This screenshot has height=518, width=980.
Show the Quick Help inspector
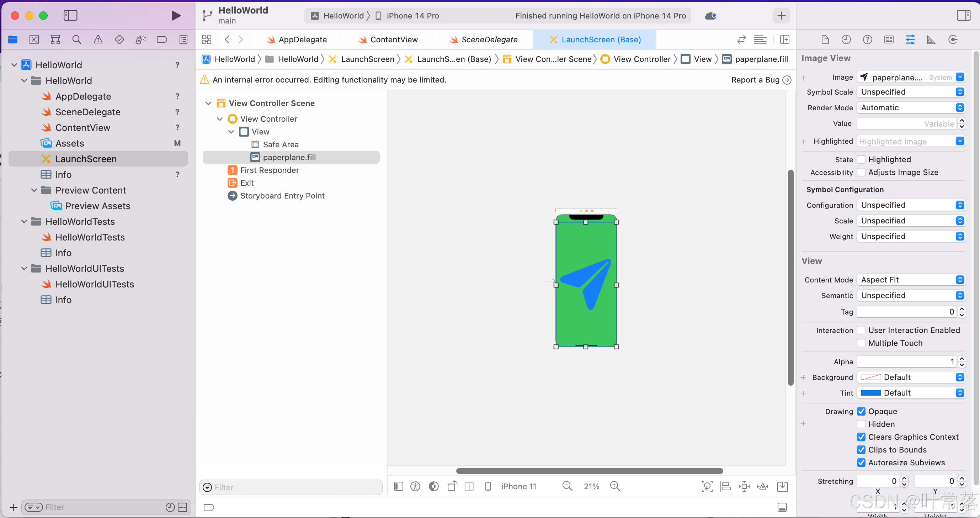tap(867, 39)
